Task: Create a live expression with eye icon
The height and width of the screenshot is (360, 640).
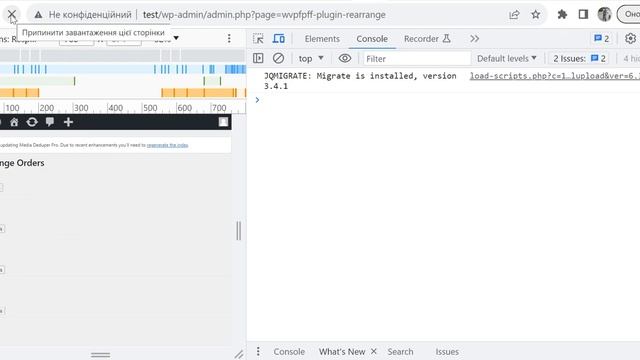Action: (x=344, y=58)
